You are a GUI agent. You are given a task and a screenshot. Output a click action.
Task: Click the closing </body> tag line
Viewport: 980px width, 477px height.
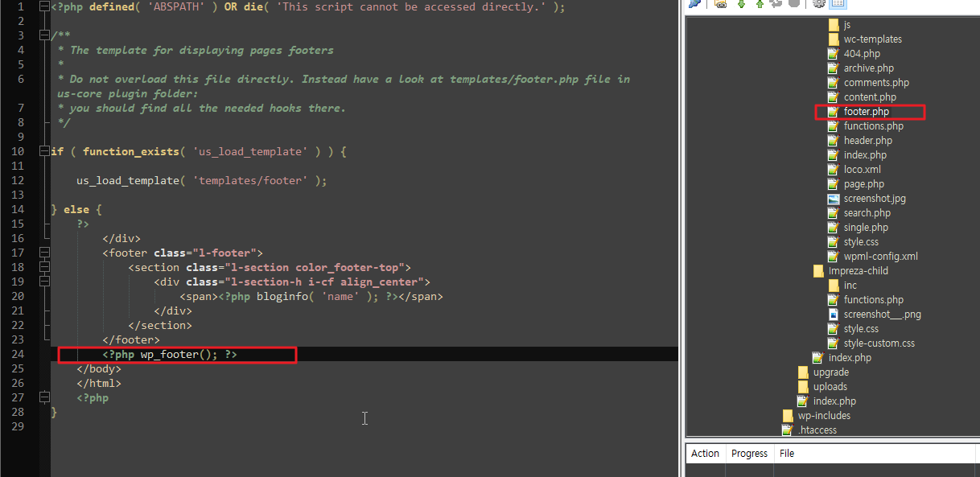[x=99, y=368]
